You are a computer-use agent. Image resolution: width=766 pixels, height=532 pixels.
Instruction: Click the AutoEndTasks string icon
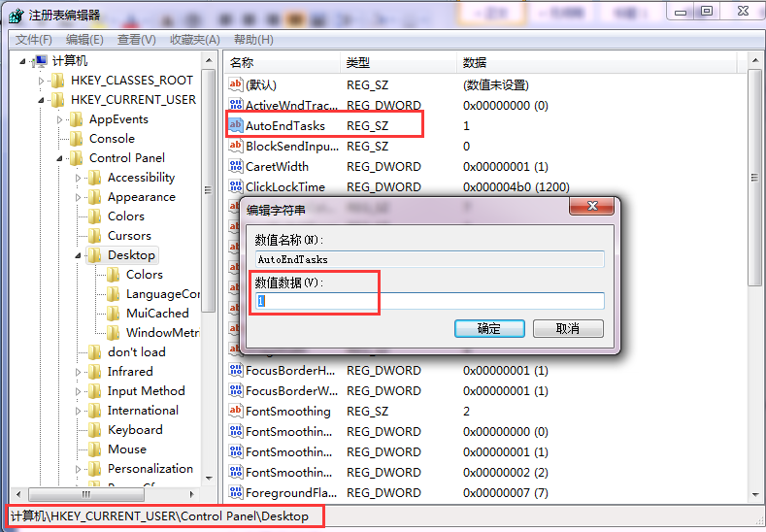(x=236, y=125)
